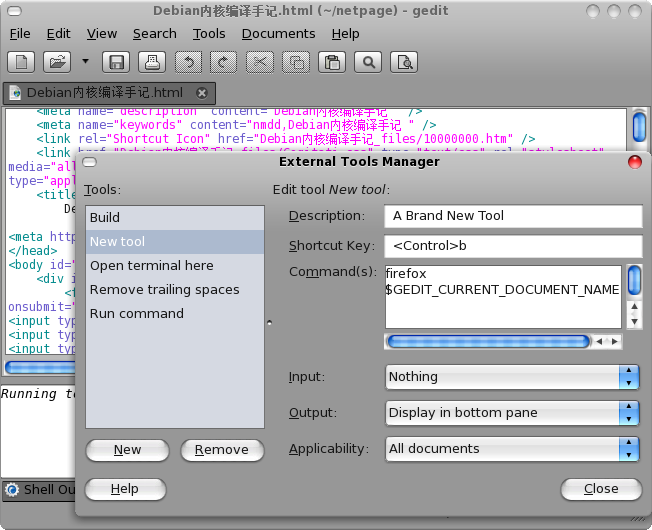Click the dialog pane divider handle
The image size is (652, 530).
[269, 323]
